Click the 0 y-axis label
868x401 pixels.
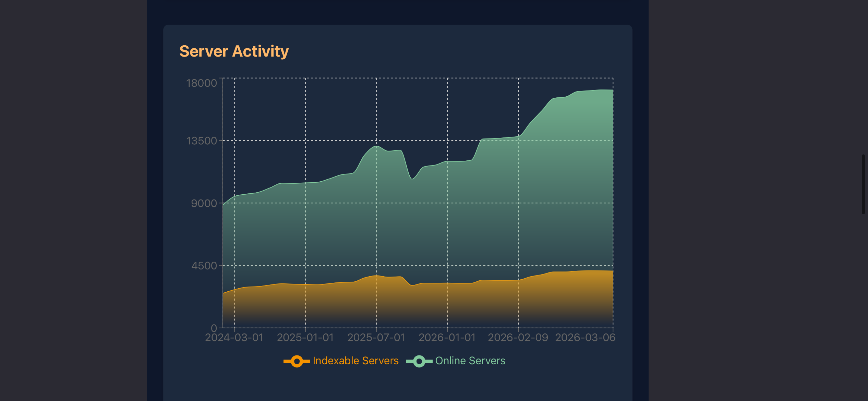214,328
